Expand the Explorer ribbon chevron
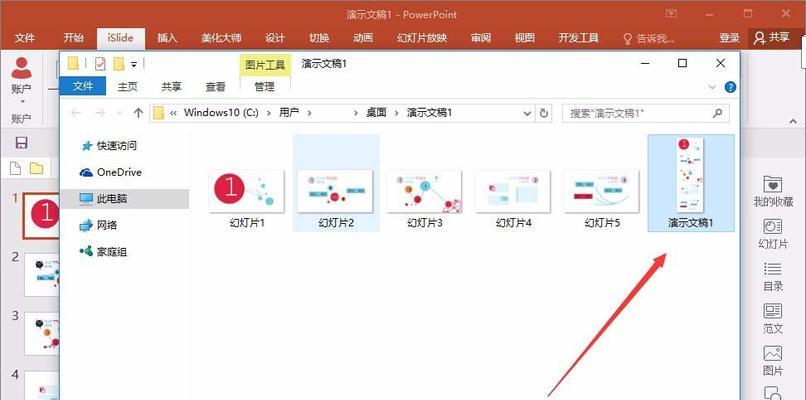This screenshot has width=806, height=400. [712, 87]
